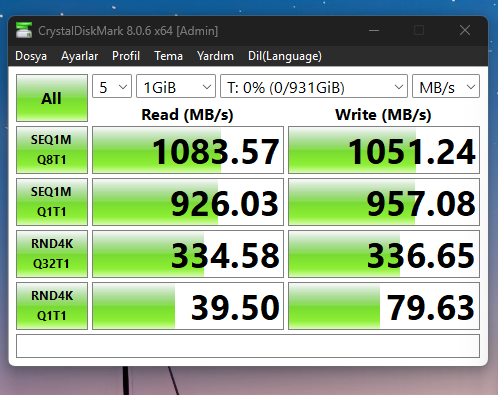Open the test count dropdown showing 5
Screen dimensions: 498x395
coord(112,86)
